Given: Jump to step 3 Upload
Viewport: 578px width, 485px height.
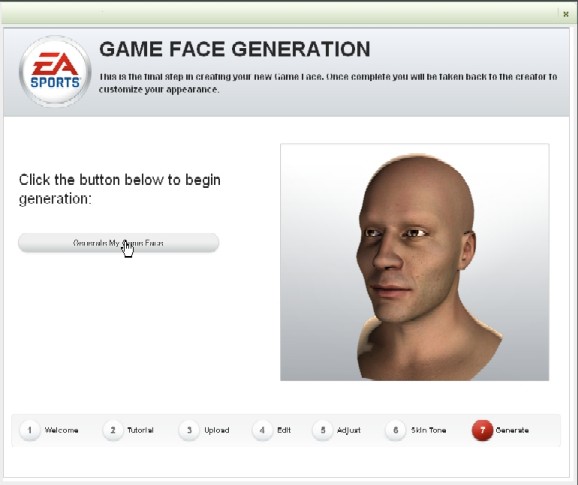Looking at the screenshot, I should (204, 430).
